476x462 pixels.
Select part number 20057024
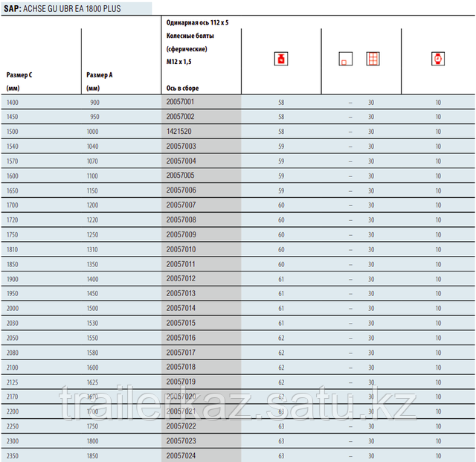tap(181, 455)
